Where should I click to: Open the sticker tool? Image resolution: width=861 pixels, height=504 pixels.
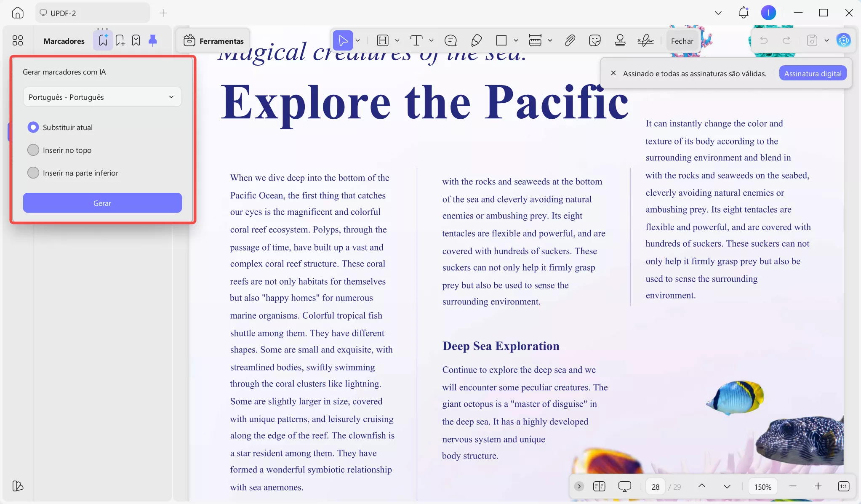[x=594, y=40]
